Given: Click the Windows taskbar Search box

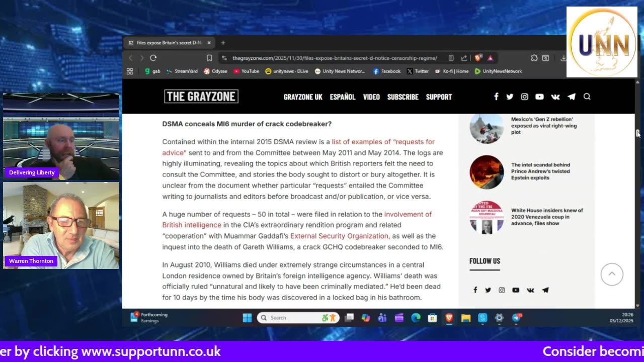Looking at the screenshot, I should [x=298, y=318].
